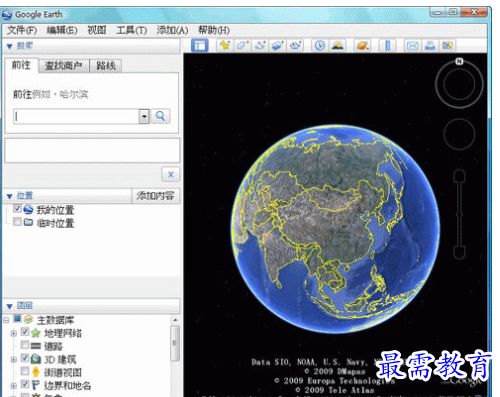The width and height of the screenshot is (500, 397).
Task: Click the magnifier search button
Action: pyautogui.click(x=160, y=116)
